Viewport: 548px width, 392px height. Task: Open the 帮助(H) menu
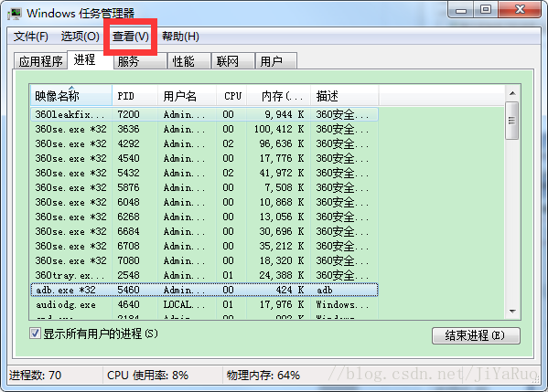point(180,37)
